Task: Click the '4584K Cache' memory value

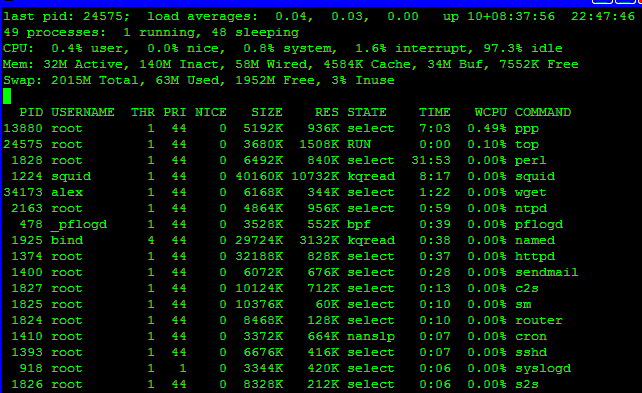Action: pyautogui.click(x=369, y=64)
